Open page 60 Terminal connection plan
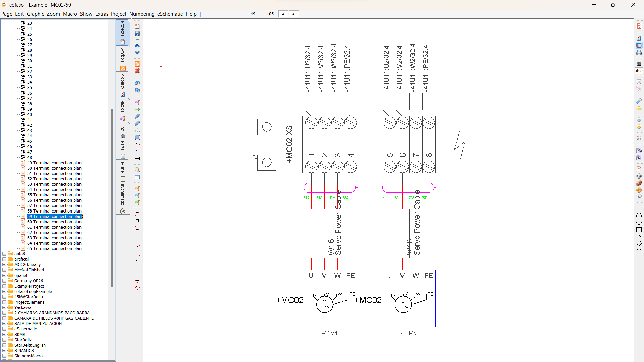Image resolution: width=644 pixels, height=362 pixels. coord(54,222)
